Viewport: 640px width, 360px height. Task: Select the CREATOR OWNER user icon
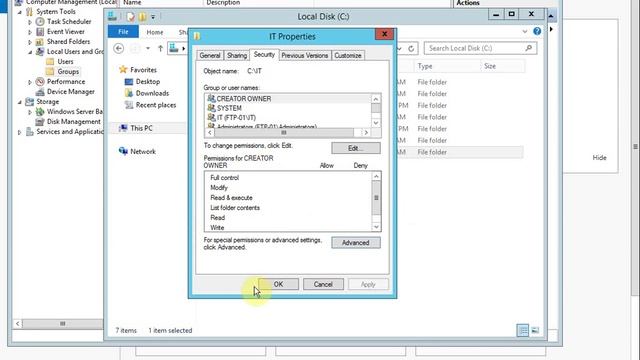click(211, 98)
